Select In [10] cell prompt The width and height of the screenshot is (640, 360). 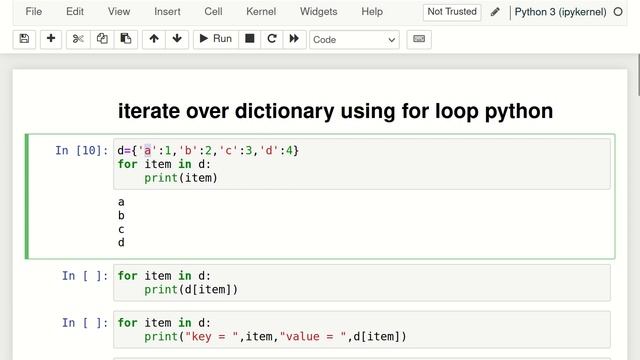point(82,151)
